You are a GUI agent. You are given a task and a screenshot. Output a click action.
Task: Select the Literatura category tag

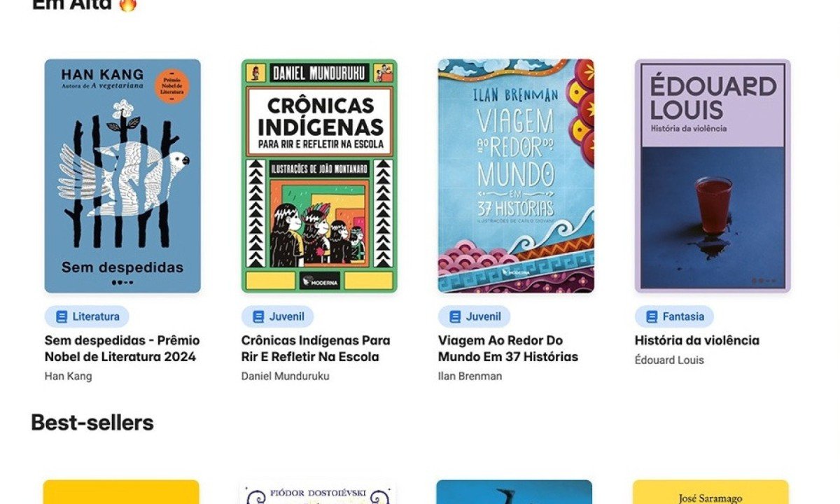click(87, 316)
